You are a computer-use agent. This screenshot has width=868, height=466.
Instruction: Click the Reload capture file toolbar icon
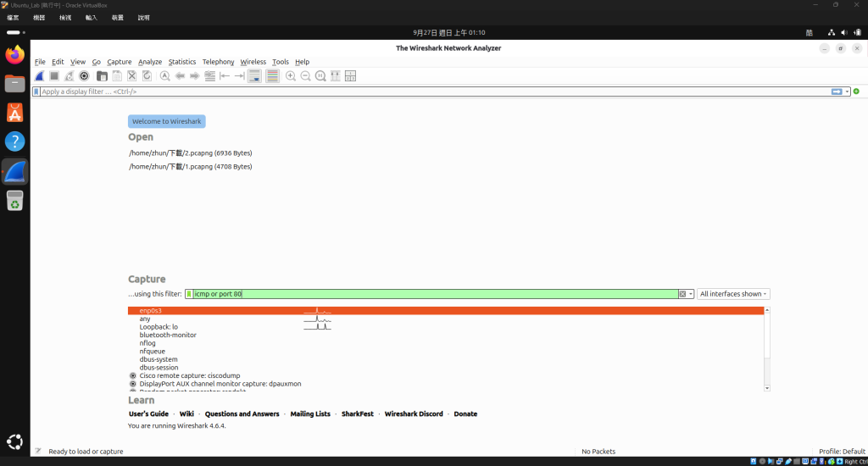tap(147, 76)
